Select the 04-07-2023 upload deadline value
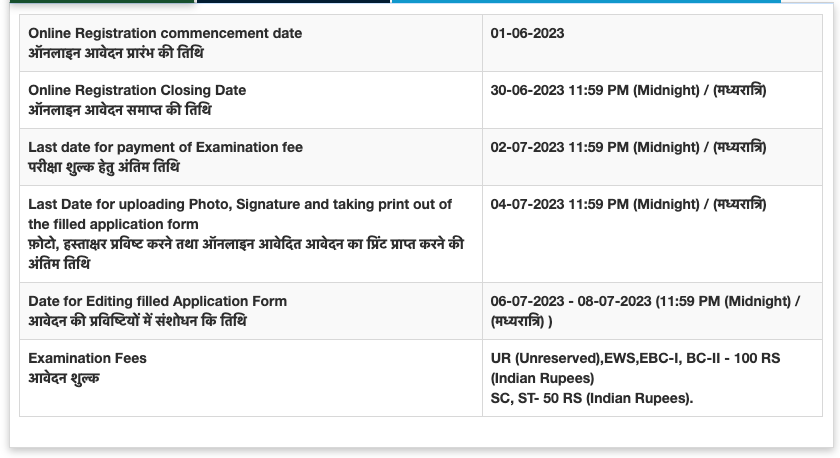 pyautogui.click(x=628, y=204)
